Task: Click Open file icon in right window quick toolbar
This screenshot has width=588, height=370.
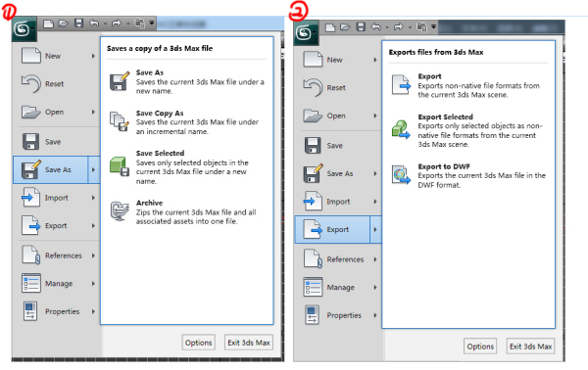Action: point(345,27)
